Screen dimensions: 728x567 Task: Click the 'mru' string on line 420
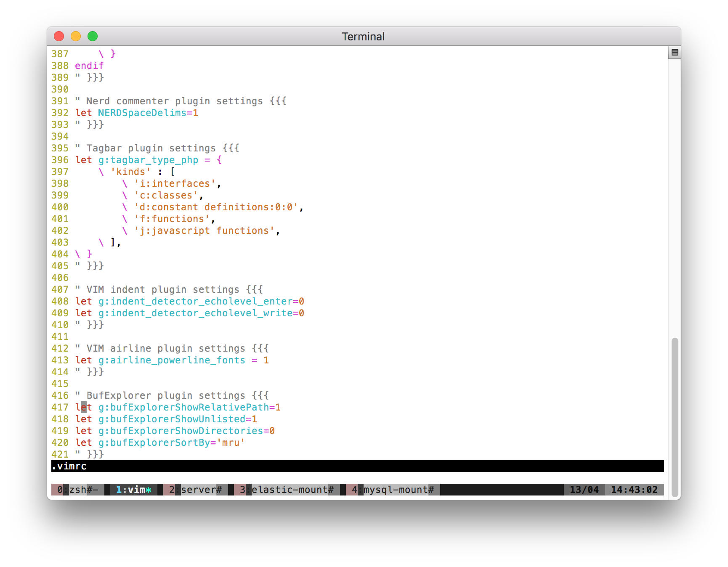[231, 442]
